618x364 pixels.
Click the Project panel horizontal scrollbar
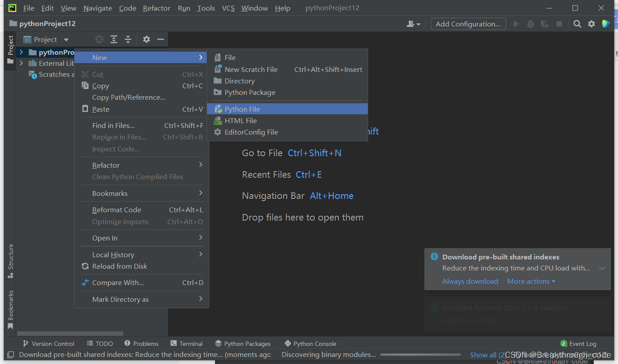click(70, 334)
